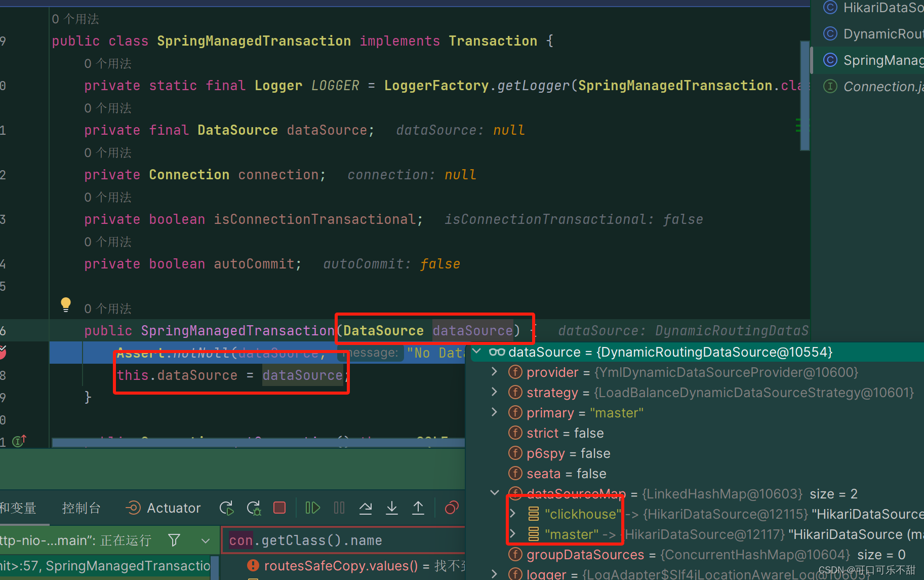Pause the running program
924x580 pixels.
(339, 508)
